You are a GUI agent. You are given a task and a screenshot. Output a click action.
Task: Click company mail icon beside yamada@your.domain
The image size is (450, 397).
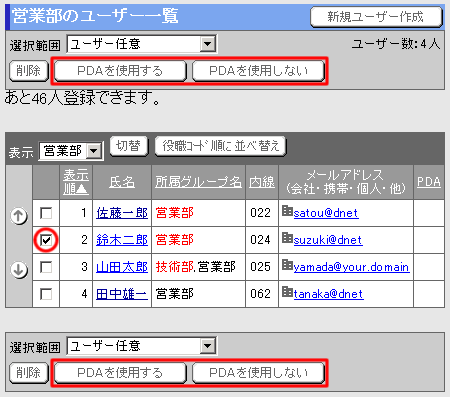287,265
